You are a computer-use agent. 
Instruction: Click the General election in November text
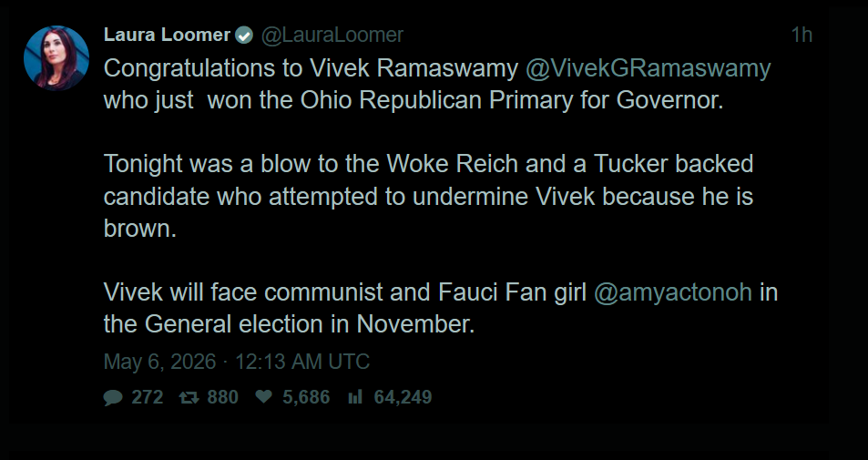tap(310, 324)
